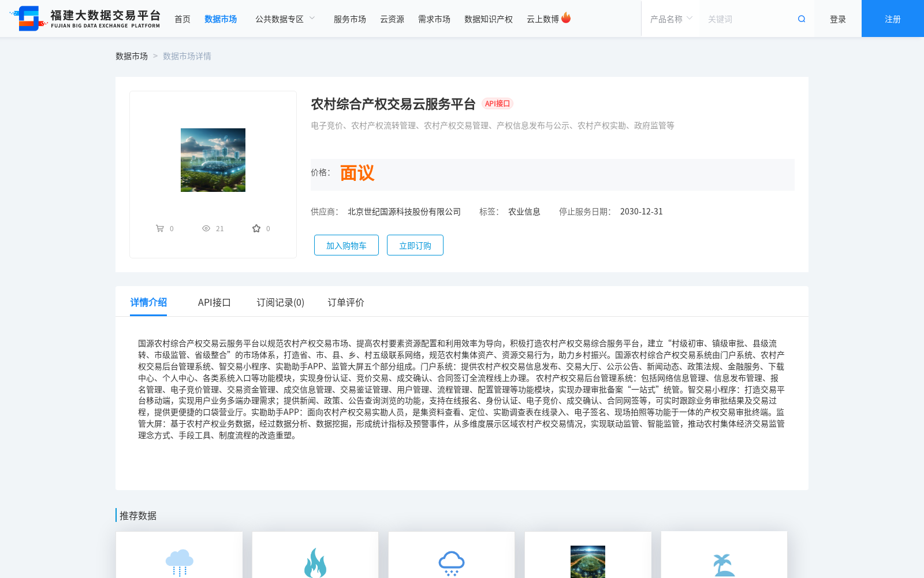Click the 登录 button
This screenshot has width=924, height=578.
[838, 19]
